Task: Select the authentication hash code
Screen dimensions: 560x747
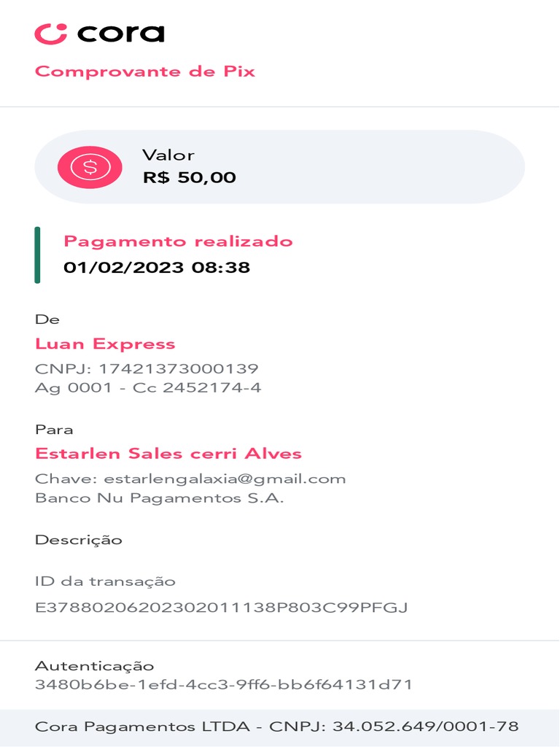Action: [x=224, y=685]
